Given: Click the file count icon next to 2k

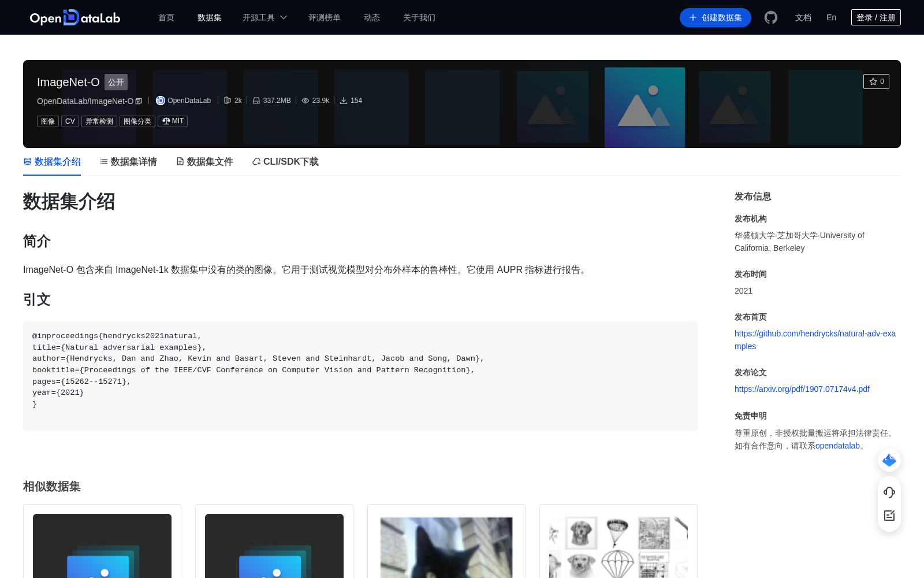Looking at the screenshot, I should (x=228, y=101).
